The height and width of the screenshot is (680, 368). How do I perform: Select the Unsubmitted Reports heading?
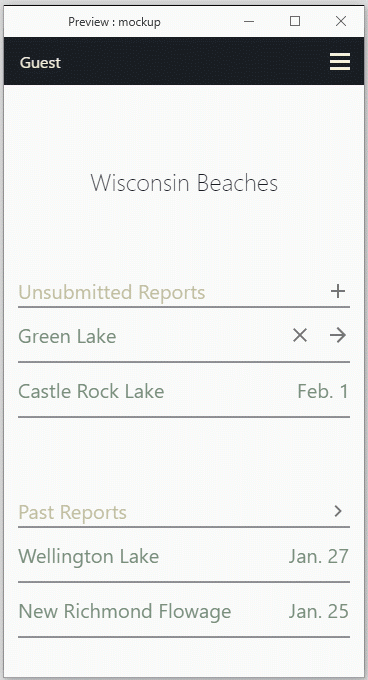click(112, 292)
